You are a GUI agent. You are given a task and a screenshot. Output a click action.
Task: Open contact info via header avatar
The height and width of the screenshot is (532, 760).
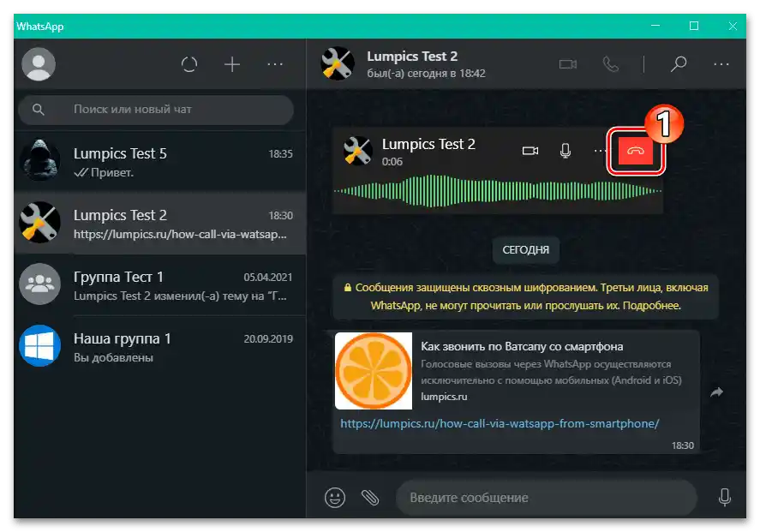coord(338,63)
